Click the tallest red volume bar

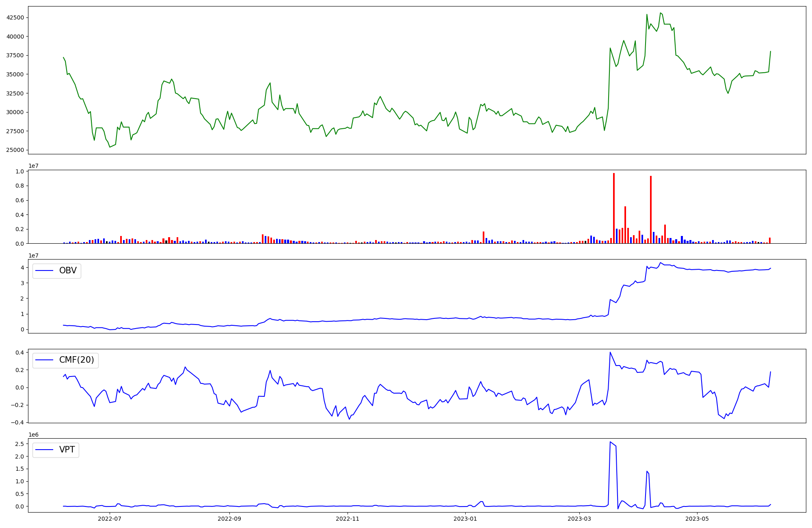[613, 208]
